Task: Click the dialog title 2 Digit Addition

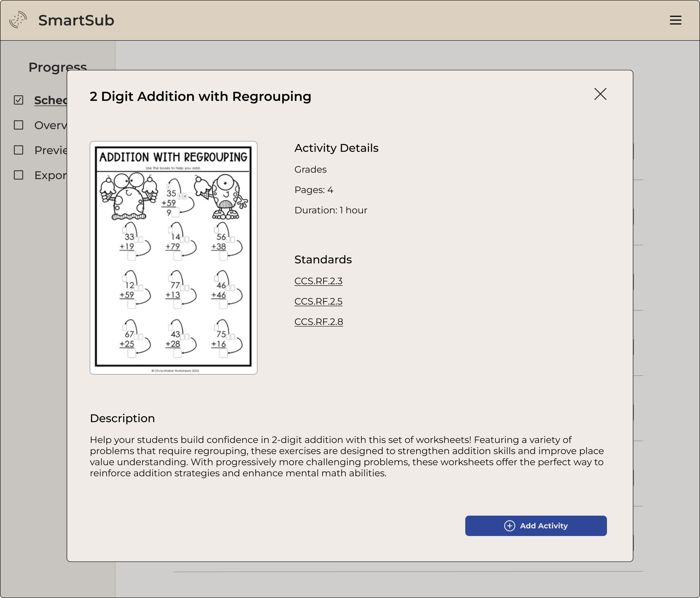Action: tap(200, 97)
